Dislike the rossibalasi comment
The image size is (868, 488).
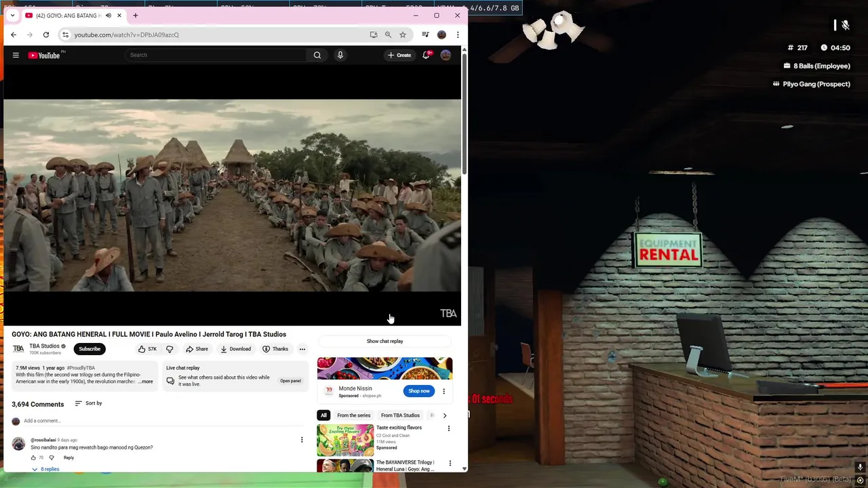pos(52,457)
